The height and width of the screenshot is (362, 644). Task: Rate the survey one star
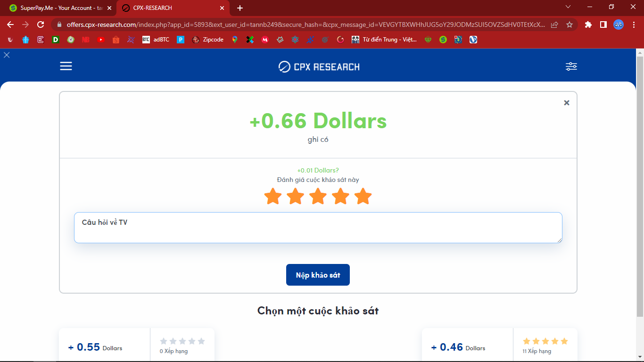click(273, 196)
